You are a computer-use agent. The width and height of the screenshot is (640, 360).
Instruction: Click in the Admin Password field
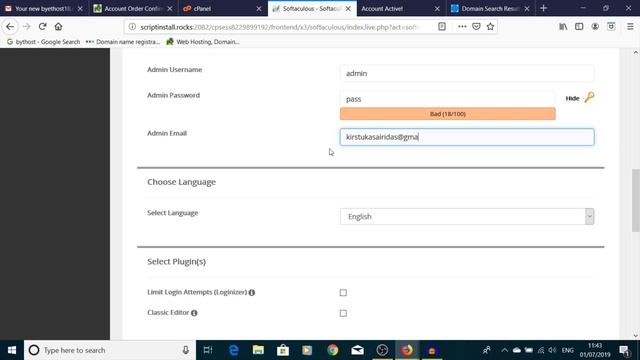coord(448,99)
